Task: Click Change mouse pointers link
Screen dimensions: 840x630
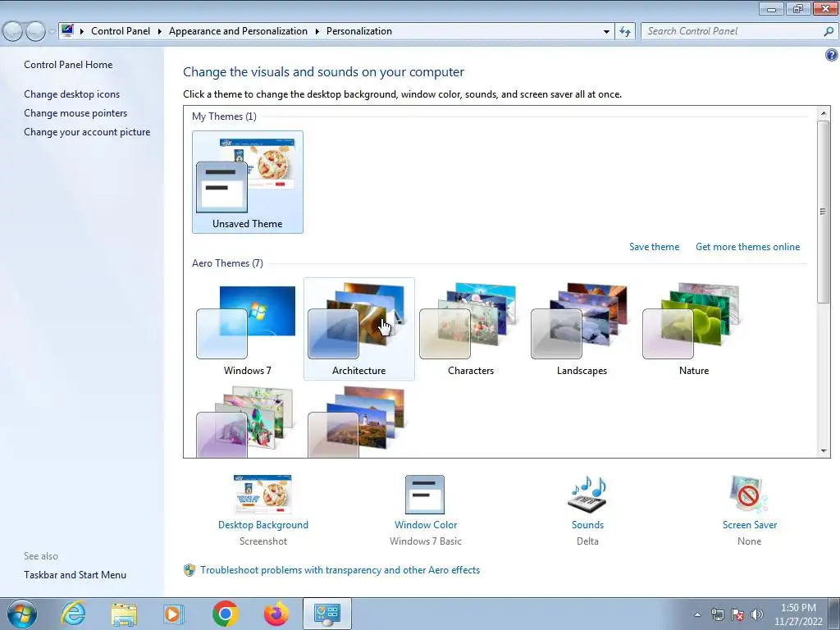Action: tap(75, 113)
